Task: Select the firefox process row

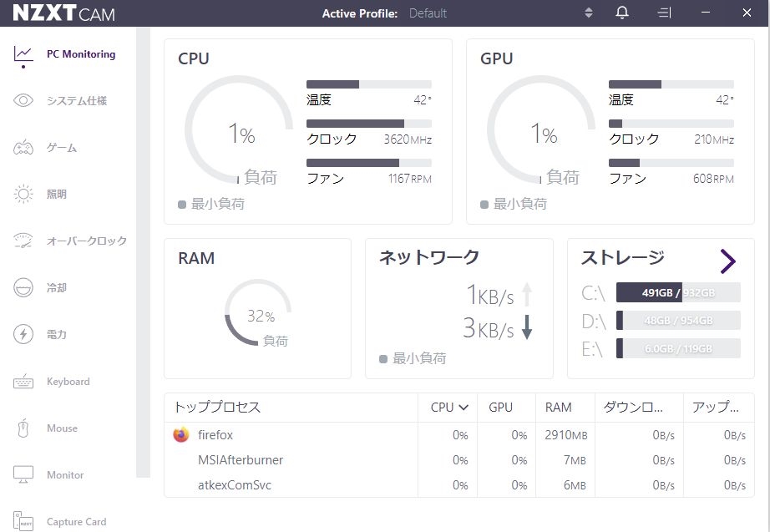Action: pyautogui.click(x=215, y=434)
